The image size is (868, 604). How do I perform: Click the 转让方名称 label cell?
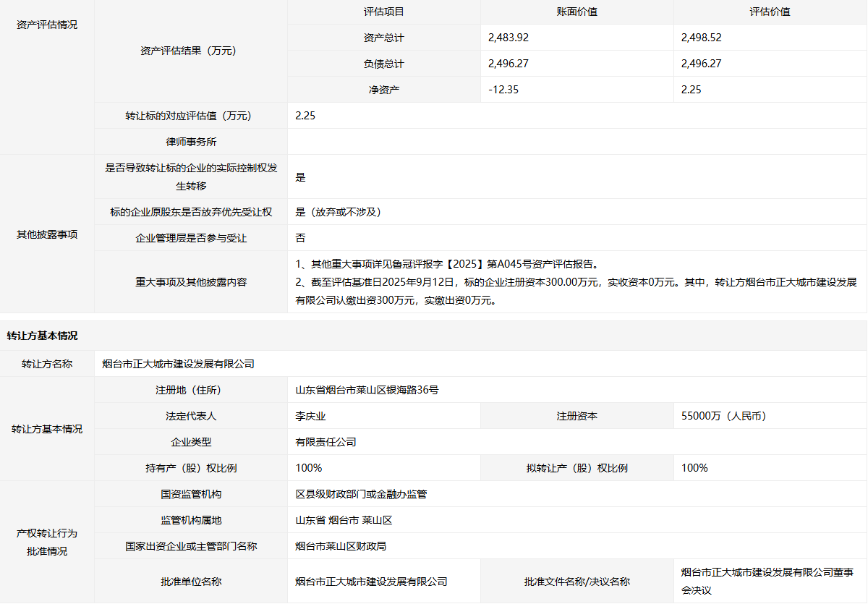pos(47,364)
